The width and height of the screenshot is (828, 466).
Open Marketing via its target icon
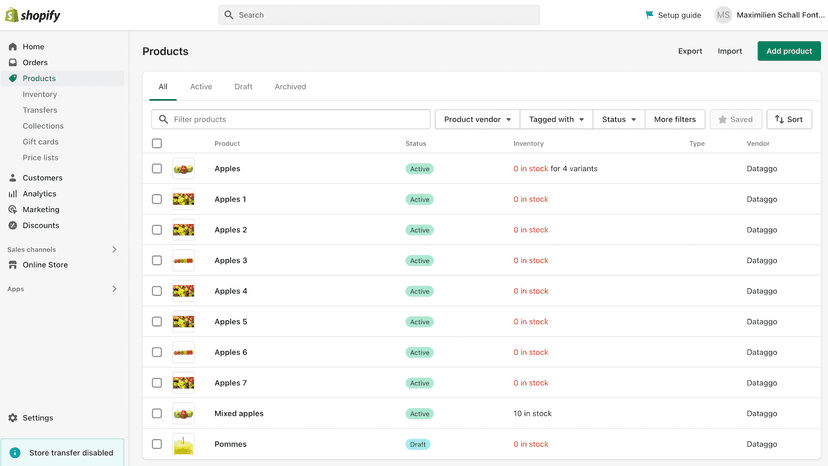13,209
